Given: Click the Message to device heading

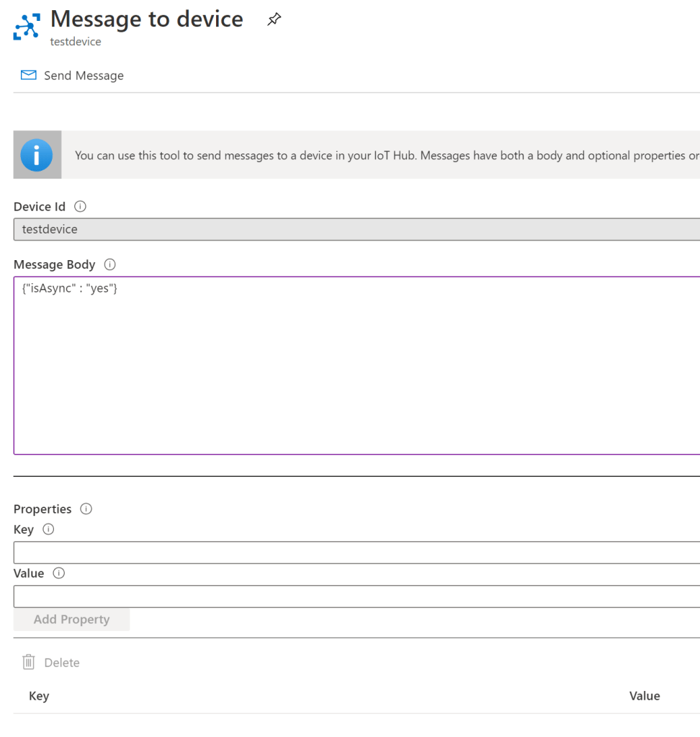Looking at the screenshot, I should 147,19.
